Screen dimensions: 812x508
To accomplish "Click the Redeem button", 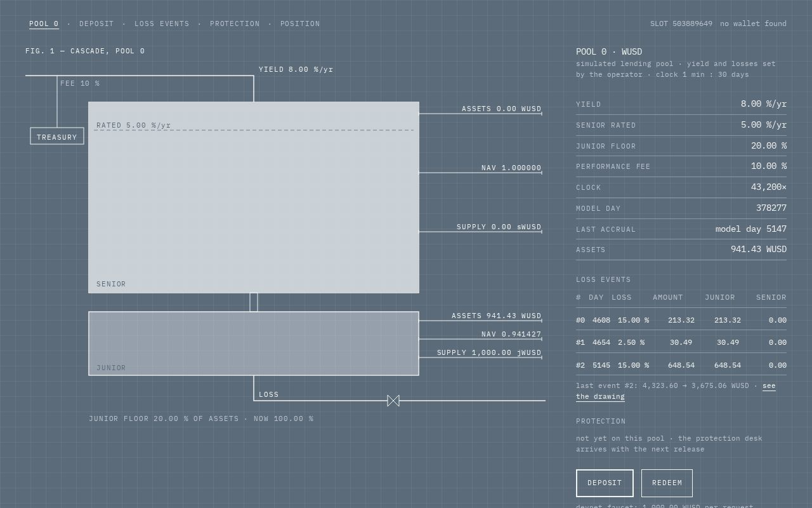I will coord(667,483).
